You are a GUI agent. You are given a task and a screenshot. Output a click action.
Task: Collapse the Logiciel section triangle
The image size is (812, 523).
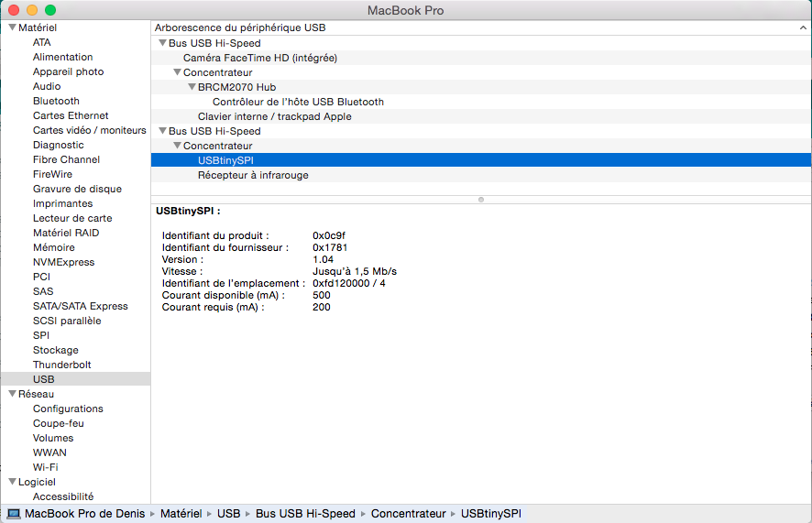coord(13,482)
